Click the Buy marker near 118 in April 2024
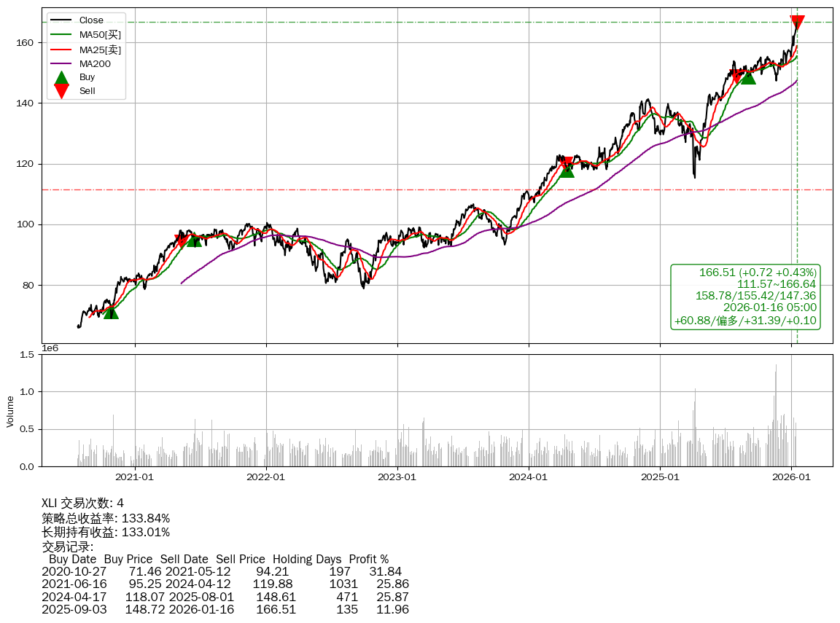840x623 pixels. pyautogui.click(x=567, y=171)
